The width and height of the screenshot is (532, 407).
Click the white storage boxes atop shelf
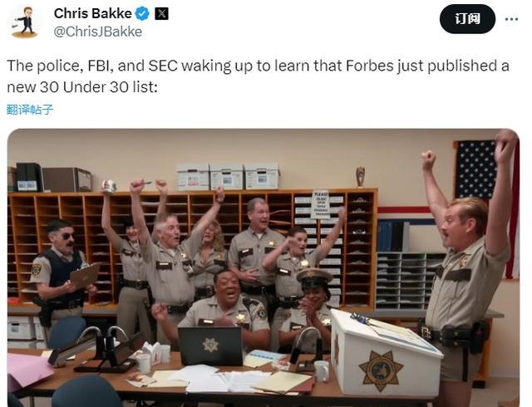point(228,176)
